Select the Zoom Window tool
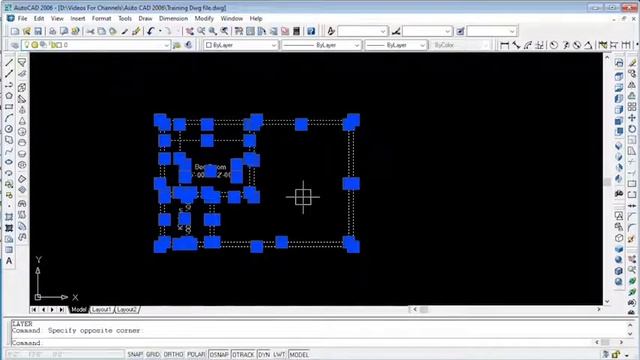640x360 pixels. pyautogui.click(x=213, y=31)
